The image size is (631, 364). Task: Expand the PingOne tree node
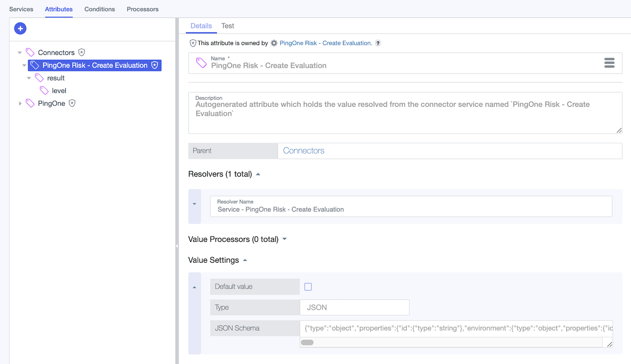coord(20,104)
